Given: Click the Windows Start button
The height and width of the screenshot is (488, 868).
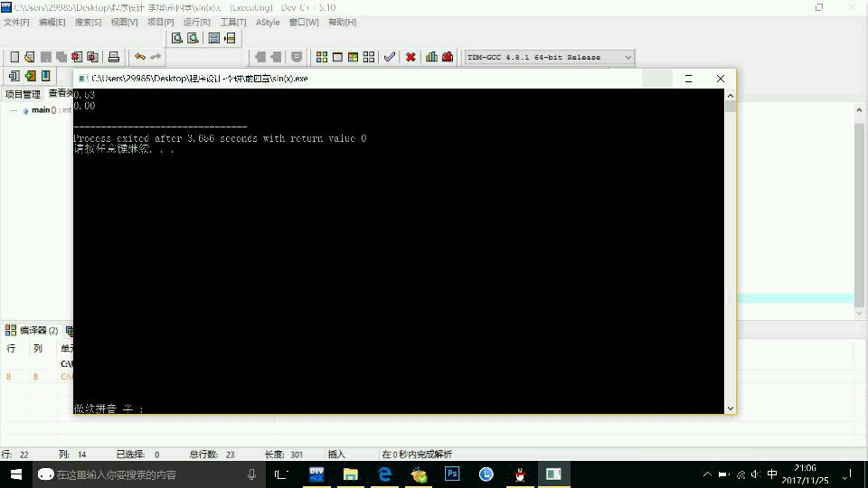Looking at the screenshot, I should [x=16, y=474].
